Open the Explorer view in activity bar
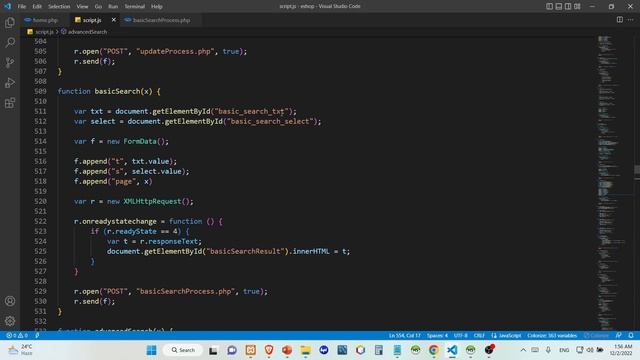640x360 pixels. tap(10, 22)
